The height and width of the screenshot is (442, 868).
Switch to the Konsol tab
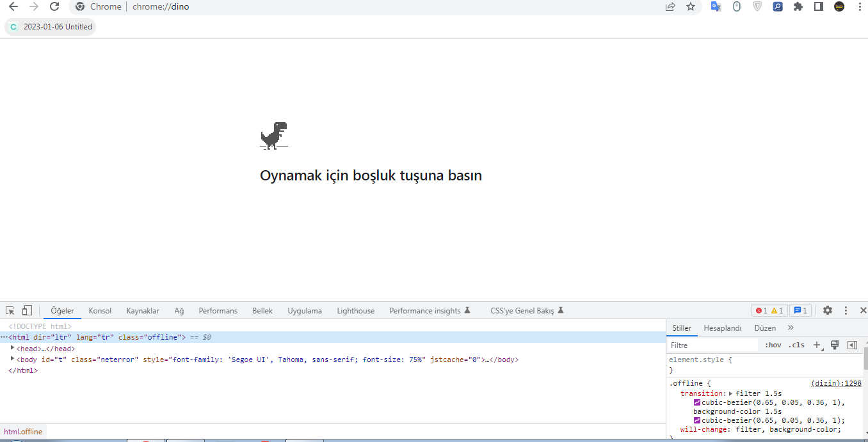(x=100, y=311)
